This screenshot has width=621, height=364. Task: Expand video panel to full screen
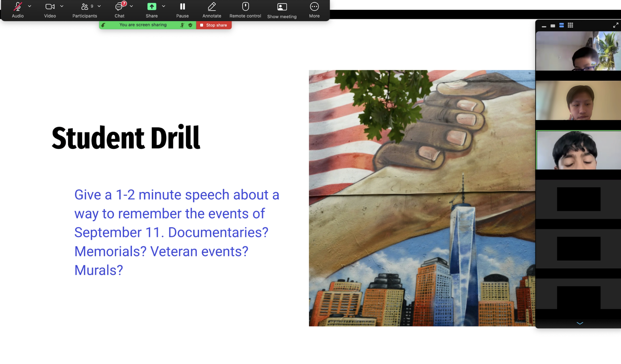615,25
